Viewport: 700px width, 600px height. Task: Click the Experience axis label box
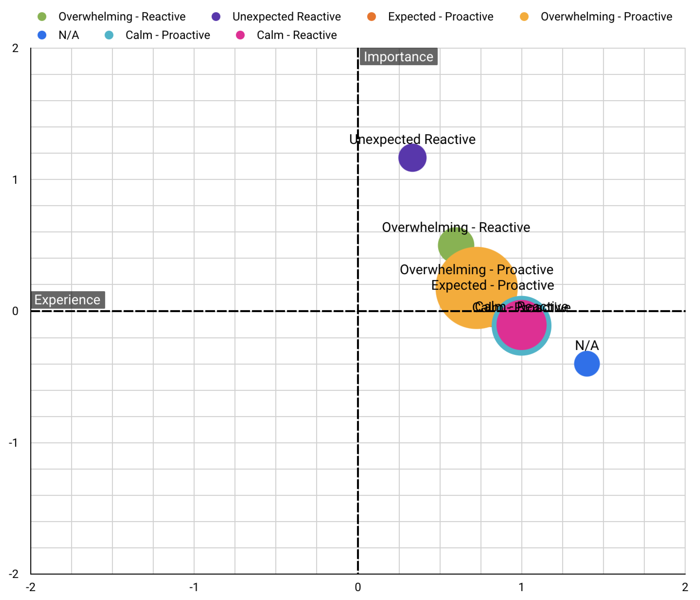click(68, 300)
